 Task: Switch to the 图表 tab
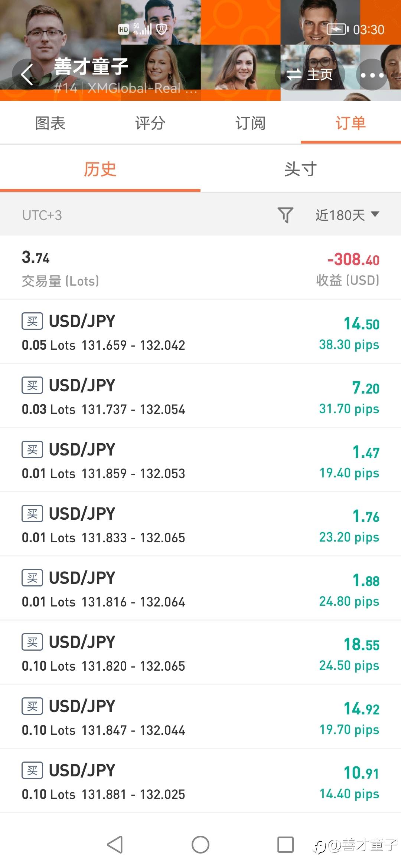click(50, 123)
